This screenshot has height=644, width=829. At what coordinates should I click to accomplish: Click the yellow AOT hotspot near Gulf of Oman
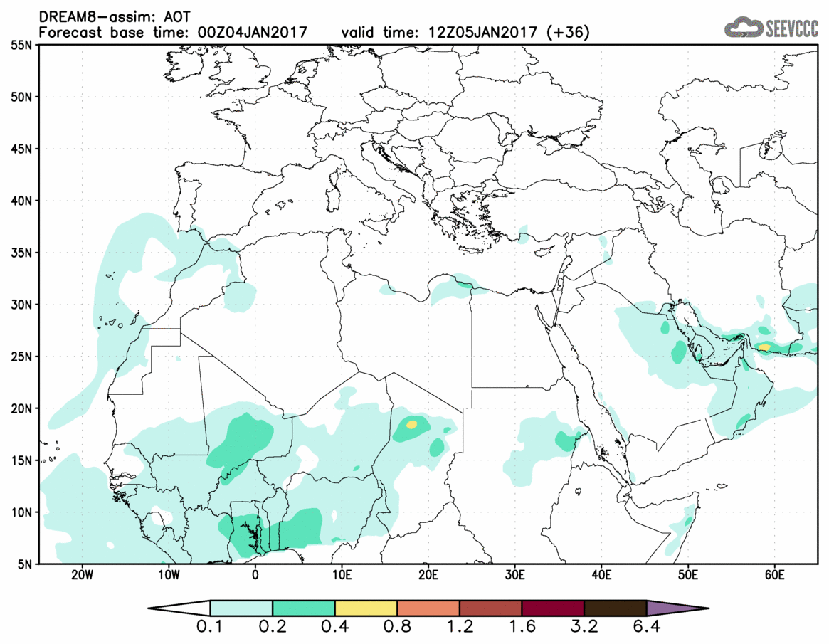(x=764, y=347)
